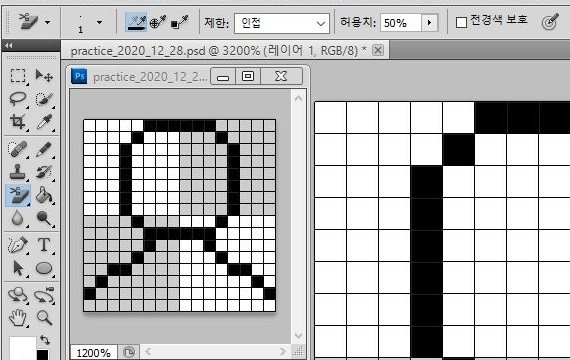Select the 3D Object Rotate tool
Screen dimensions: 570x360
pos(18,295)
